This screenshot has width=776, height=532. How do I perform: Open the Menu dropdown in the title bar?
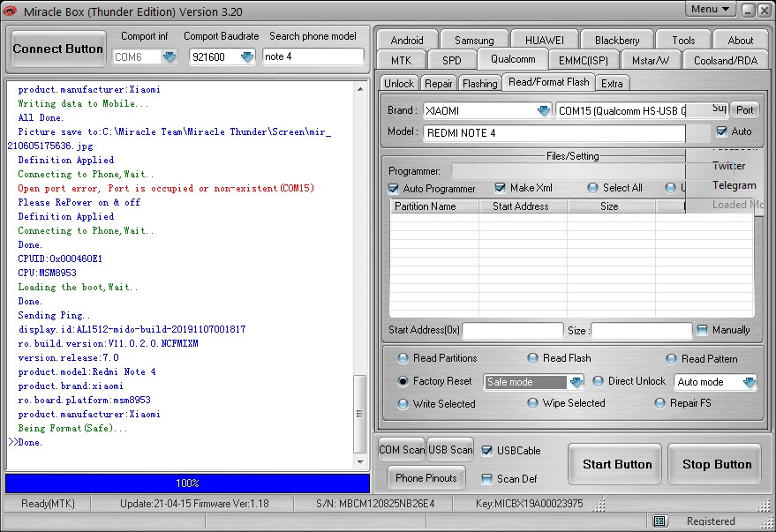[x=710, y=9]
